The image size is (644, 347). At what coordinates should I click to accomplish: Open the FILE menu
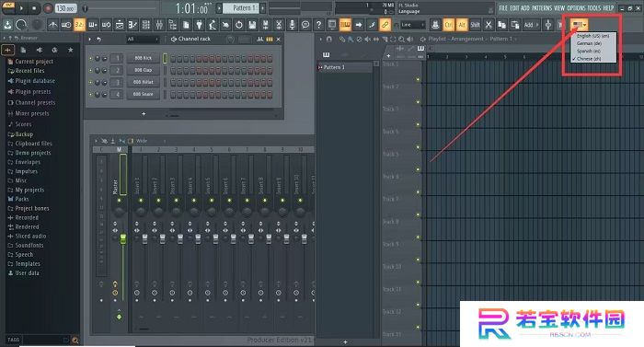503,7
